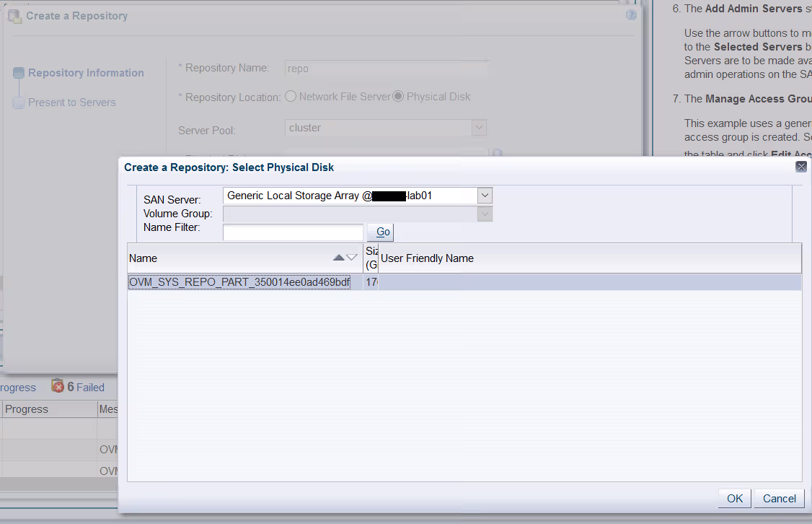Sort Name column descending with down arrow

(352, 258)
